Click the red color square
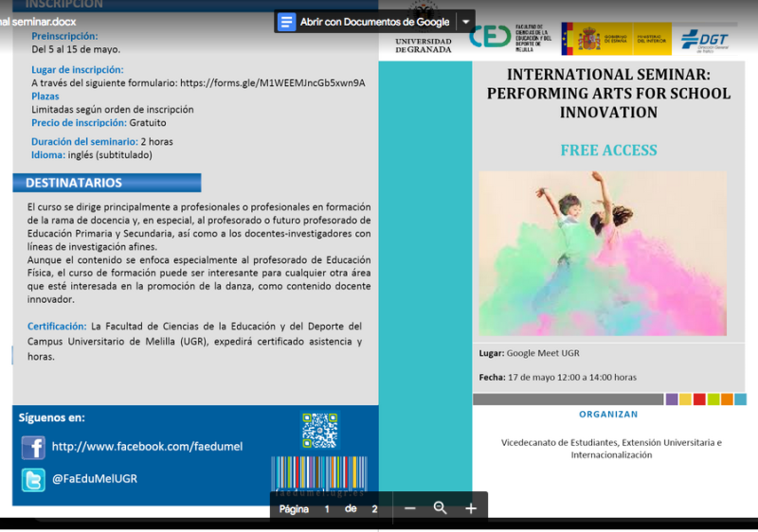This screenshot has height=532, width=758. (x=699, y=399)
